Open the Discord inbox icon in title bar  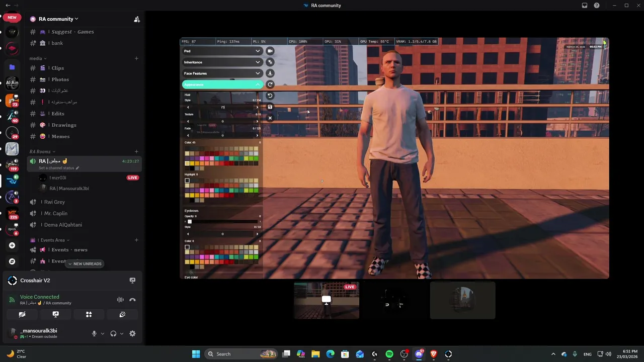pyautogui.click(x=585, y=6)
